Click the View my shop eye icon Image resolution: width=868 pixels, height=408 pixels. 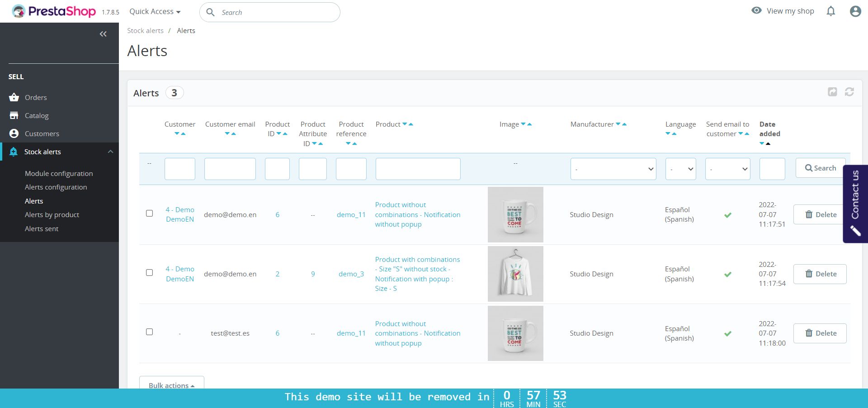click(756, 10)
